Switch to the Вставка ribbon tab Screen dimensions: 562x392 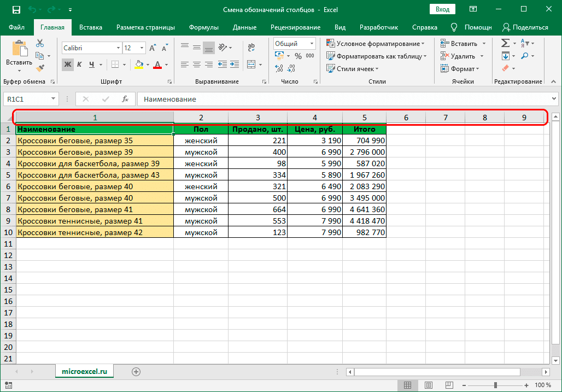click(x=90, y=27)
